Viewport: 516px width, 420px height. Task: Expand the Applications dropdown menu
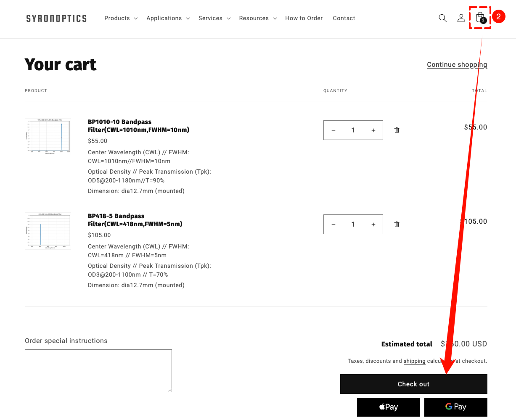tap(168, 18)
